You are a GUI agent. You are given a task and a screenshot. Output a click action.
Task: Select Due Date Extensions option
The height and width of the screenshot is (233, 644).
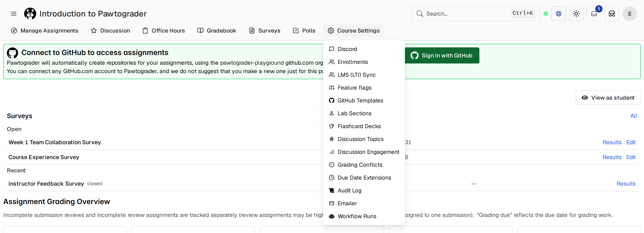point(364,178)
